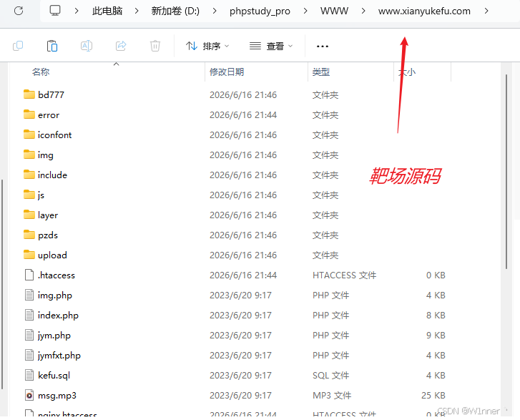Expand chevron after 新加卷 (D:) breadcrumb
Screen dimensions: 520x420
pos(215,11)
